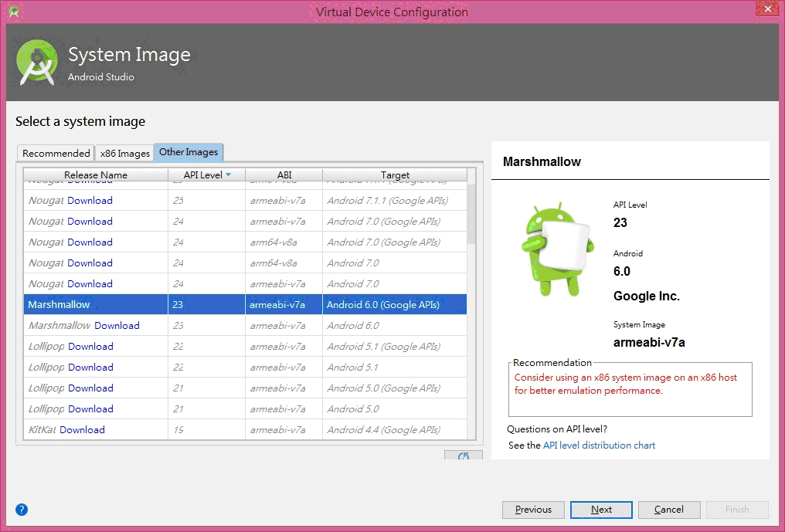The width and height of the screenshot is (785, 532).
Task: Download Nougat arm64-v8a Android 7.0 Google APIs
Action: 90,242
